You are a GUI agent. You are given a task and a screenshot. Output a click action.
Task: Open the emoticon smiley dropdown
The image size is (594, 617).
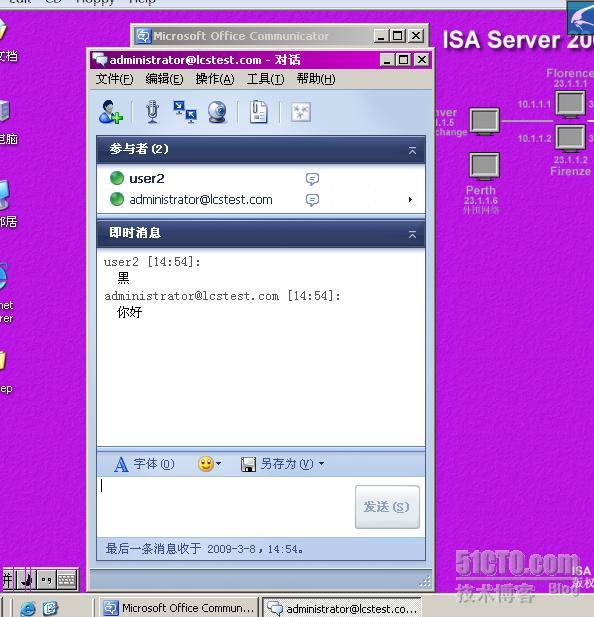[209, 464]
